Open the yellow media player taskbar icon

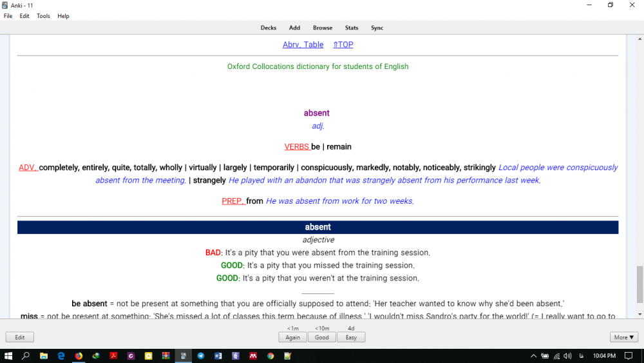point(148,356)
